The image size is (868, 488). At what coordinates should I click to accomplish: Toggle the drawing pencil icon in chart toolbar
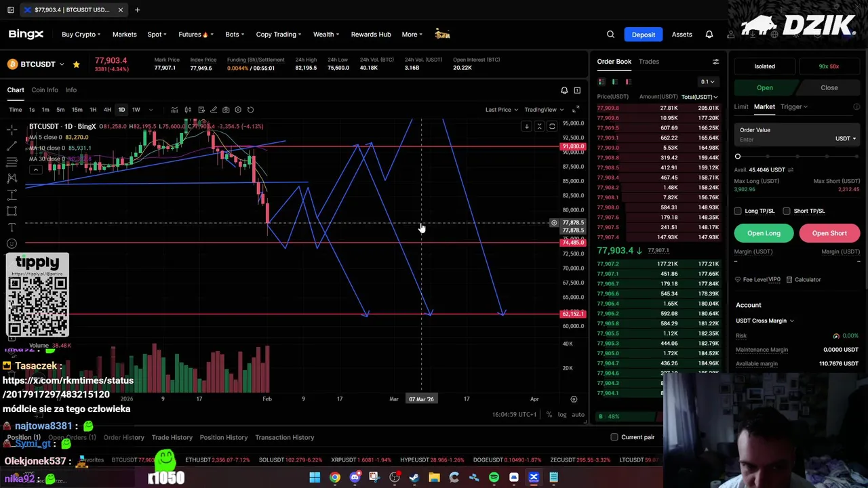pos(213,110)
